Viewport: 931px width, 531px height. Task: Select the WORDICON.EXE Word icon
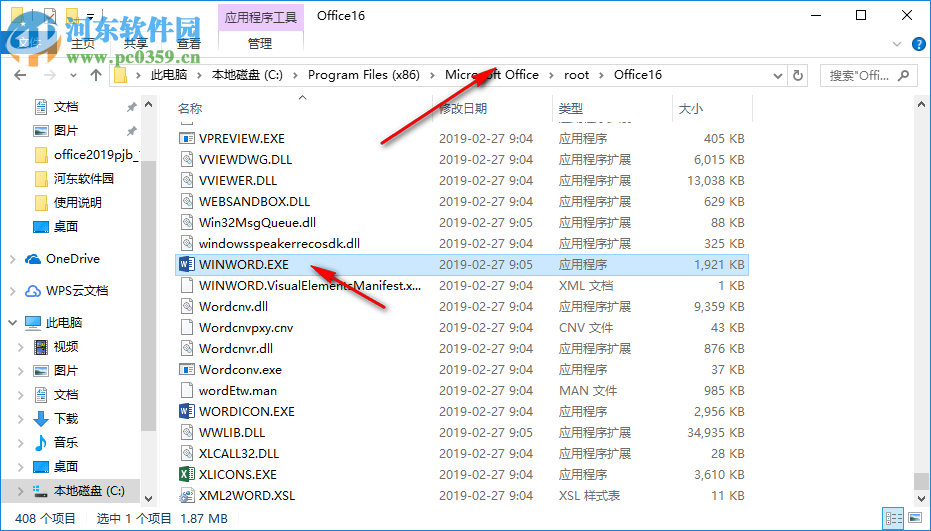click(187, 411)
